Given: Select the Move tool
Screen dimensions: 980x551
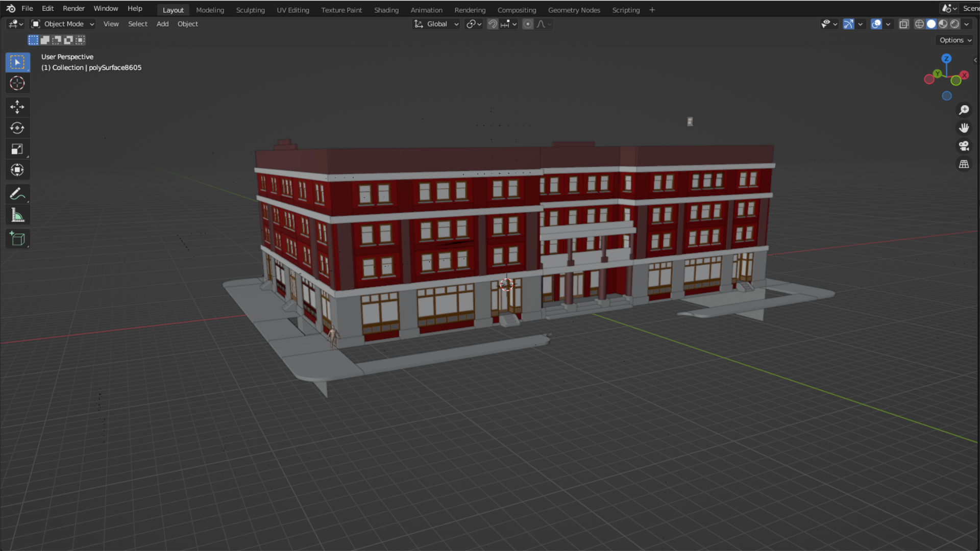Looking at the screenshot, I should point(17,107).
